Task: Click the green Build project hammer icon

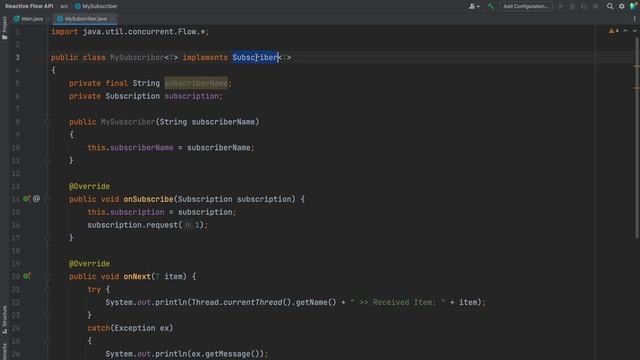Action: pos(491,6)
